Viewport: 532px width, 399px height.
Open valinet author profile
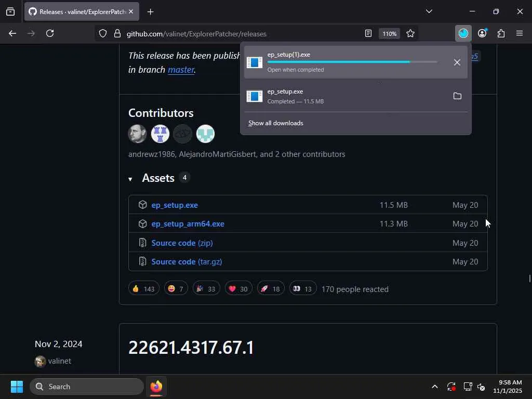pyautogui.click(x=60, y=361)
